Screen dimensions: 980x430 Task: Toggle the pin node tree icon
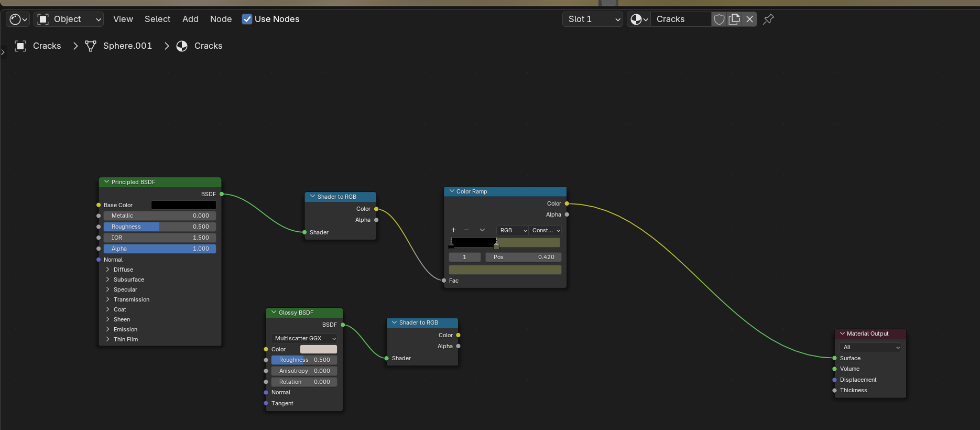pos(768,19)
